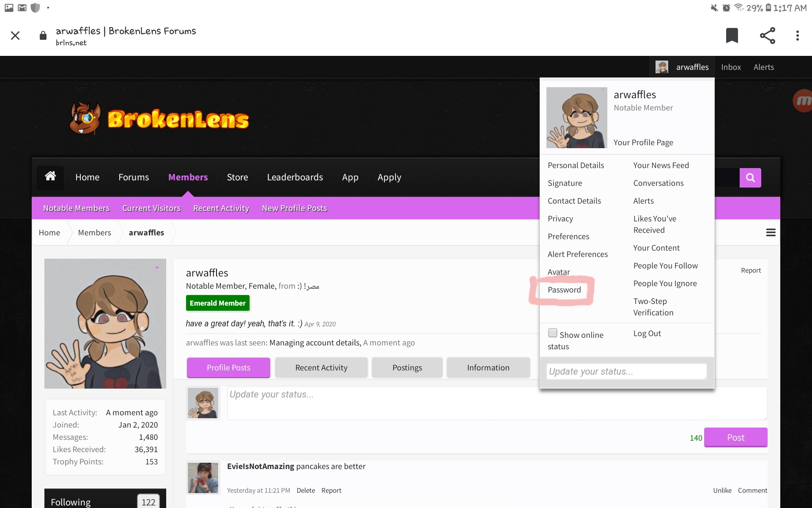Click the BrokenLens fox logo

[159, 119]
